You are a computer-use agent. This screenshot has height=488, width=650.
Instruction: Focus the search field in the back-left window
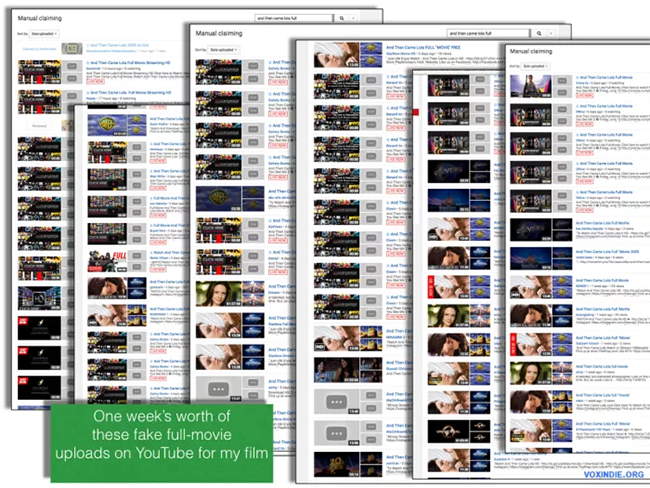coord(293,18)
